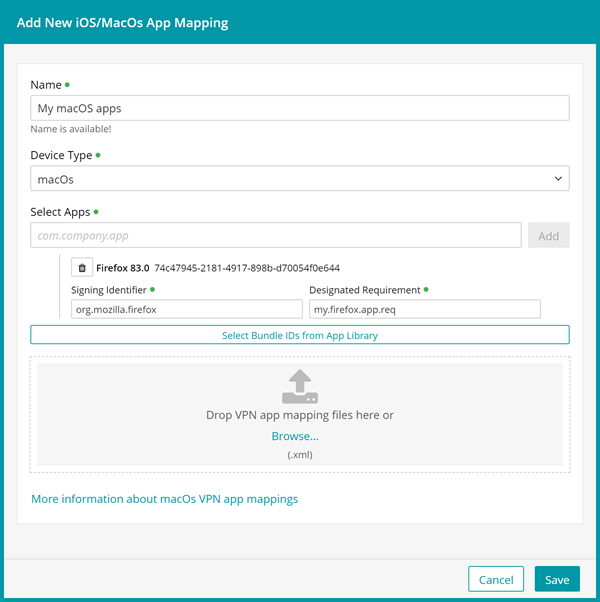Image resolution: width=600 pixels, height=602 pixels.
Task: Click the Drop VPN app mapping files text
Action: (300, 415)
